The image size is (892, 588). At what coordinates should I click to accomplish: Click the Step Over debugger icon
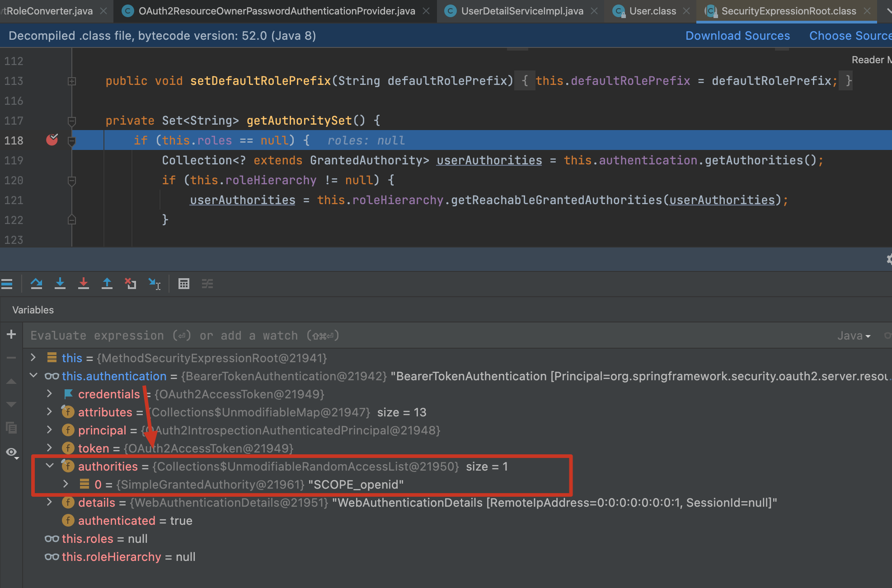pyautogui.click(x=37, y=284)
